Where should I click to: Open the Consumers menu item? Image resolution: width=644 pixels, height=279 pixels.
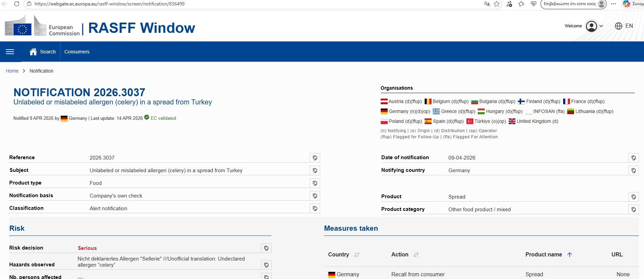(x=77, y=52)
